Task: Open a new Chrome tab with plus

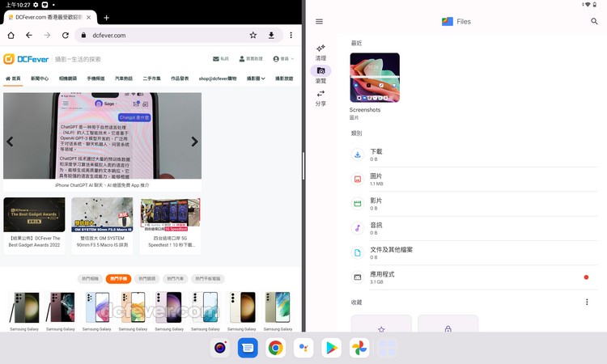Action: point(107,18)
